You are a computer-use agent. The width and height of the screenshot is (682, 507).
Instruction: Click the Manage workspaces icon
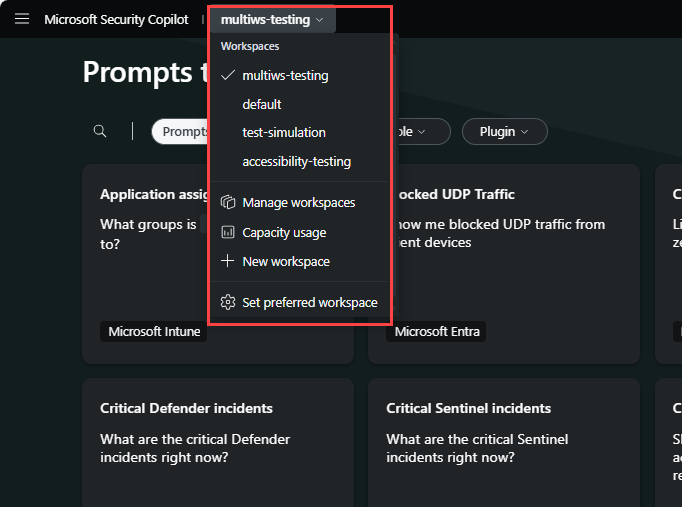228,202
